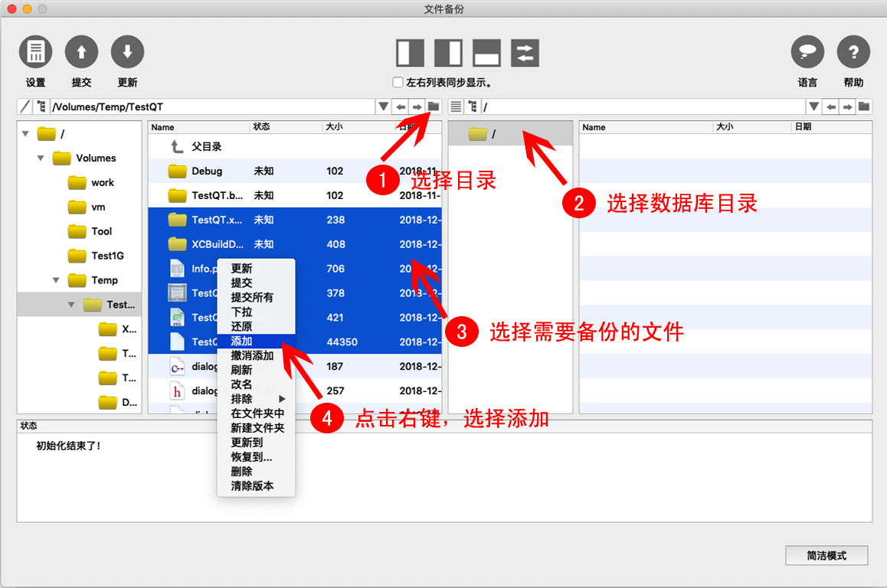
Task: Select the Debug folder row
Action: [295, 171]
